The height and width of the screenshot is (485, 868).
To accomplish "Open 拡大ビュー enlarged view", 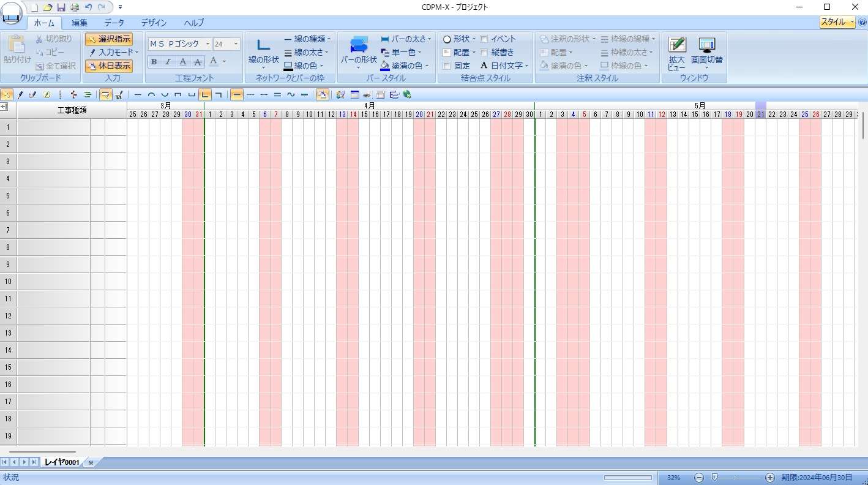I will [677, 53].
